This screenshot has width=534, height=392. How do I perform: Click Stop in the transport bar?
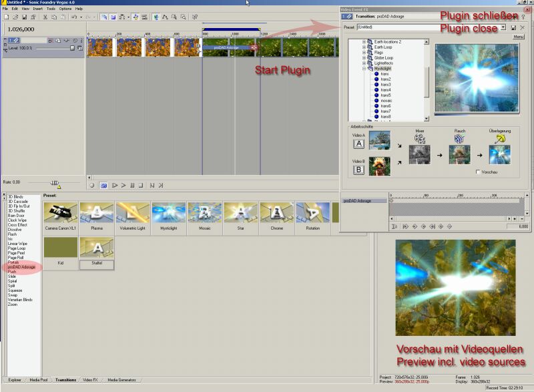(141, 185)
